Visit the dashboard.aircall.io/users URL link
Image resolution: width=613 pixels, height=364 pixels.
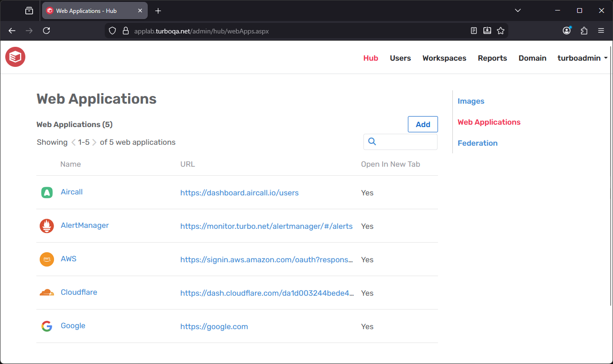pyautogui.click(x=240, y=193)
